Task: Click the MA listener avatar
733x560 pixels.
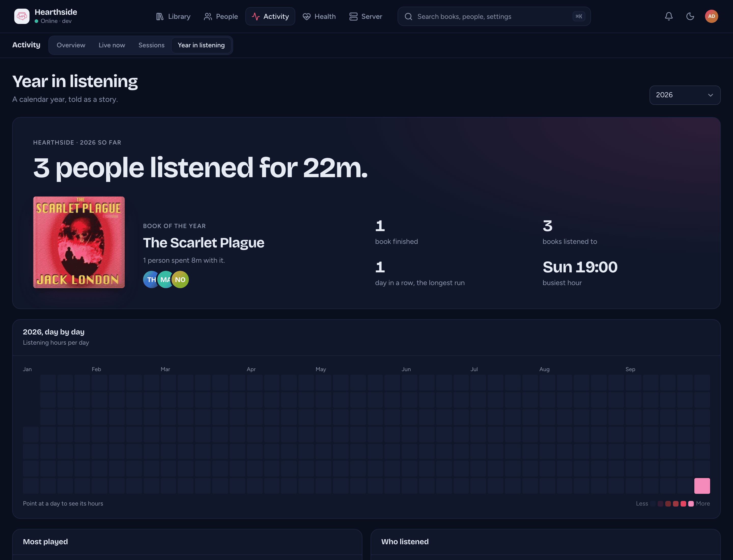Action: click(x=165, y=280)
